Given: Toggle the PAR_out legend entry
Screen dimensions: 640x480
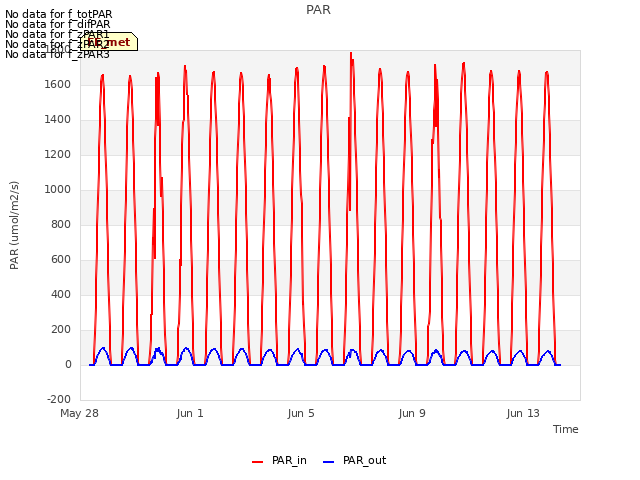Looking at the screenshot, I should pyautogui.click(x=354, y=460).
